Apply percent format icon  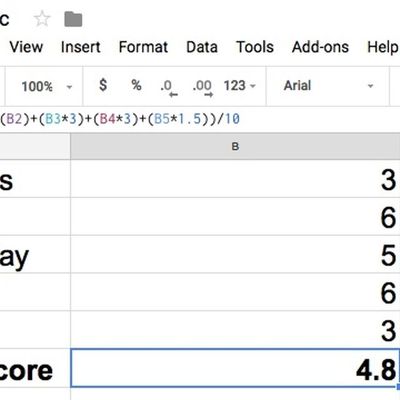point(136,85)
